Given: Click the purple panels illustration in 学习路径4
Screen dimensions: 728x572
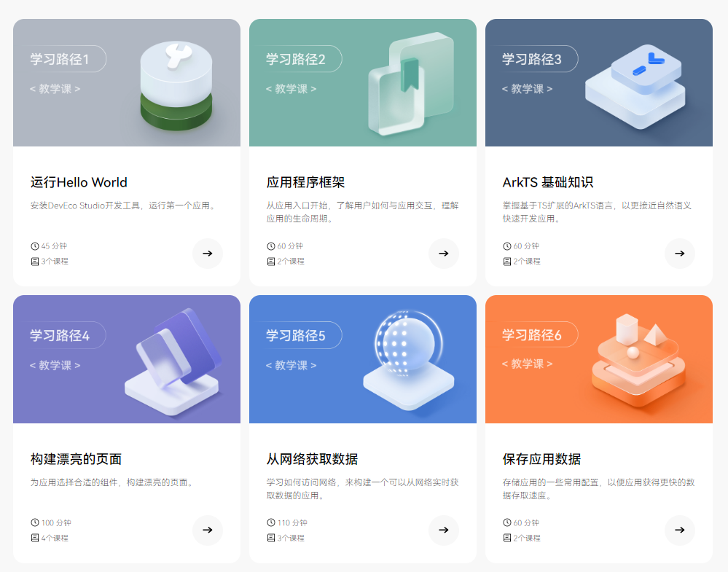Looking at the screenshot, I should [173, 362].
